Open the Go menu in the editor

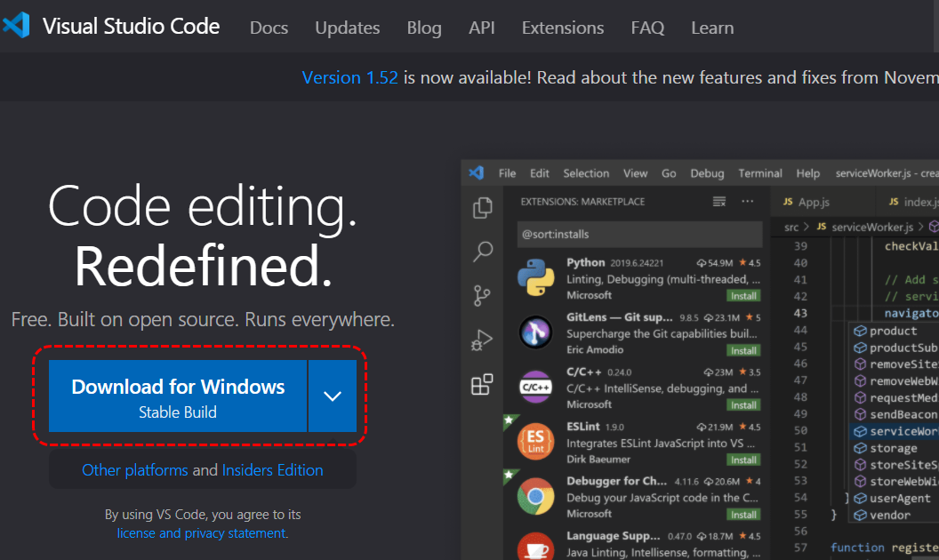click(x=669, y=173)
